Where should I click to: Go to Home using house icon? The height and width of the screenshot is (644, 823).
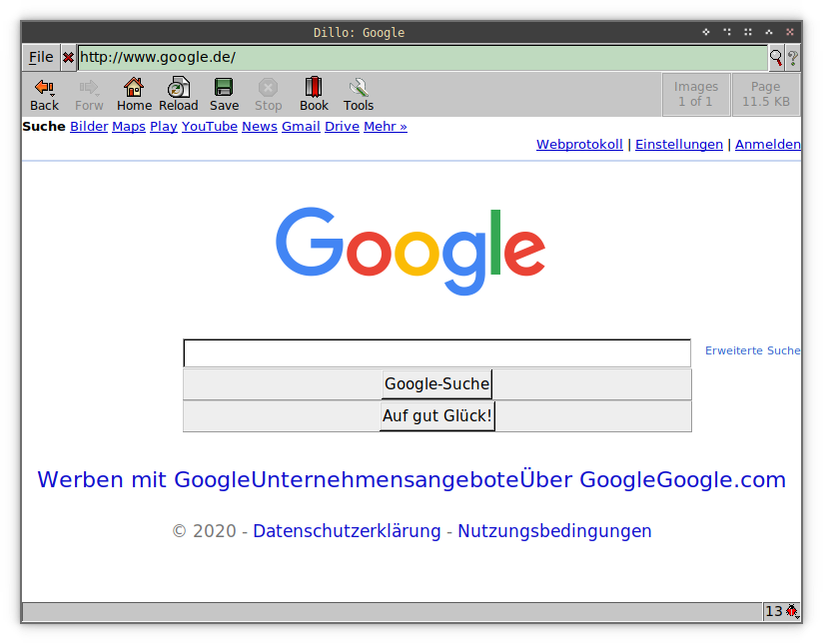point(134,87)
